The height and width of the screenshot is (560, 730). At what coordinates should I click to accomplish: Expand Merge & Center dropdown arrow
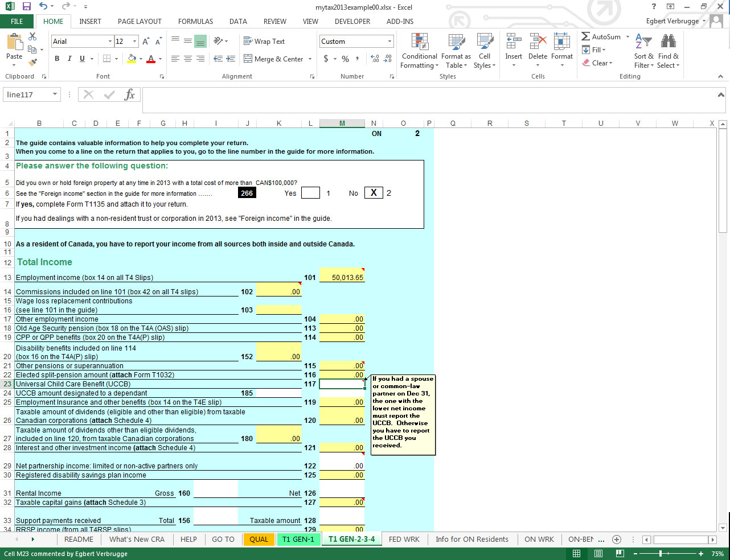[310, 59]
